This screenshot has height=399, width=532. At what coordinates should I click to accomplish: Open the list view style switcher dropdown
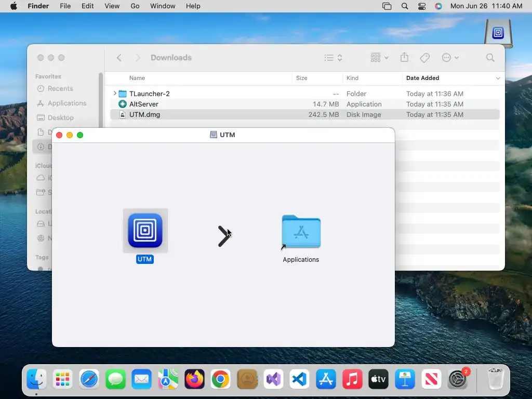333,58
